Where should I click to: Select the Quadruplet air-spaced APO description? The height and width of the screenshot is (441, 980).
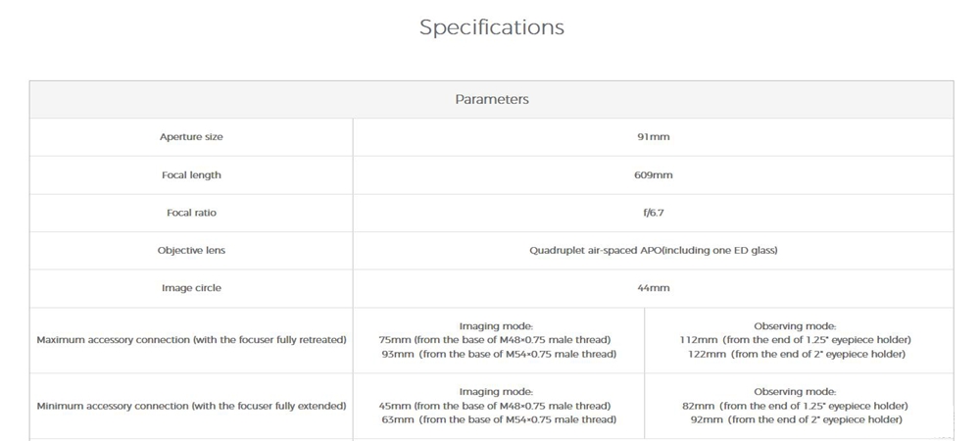pyautogui.click(x=653, y=250)
